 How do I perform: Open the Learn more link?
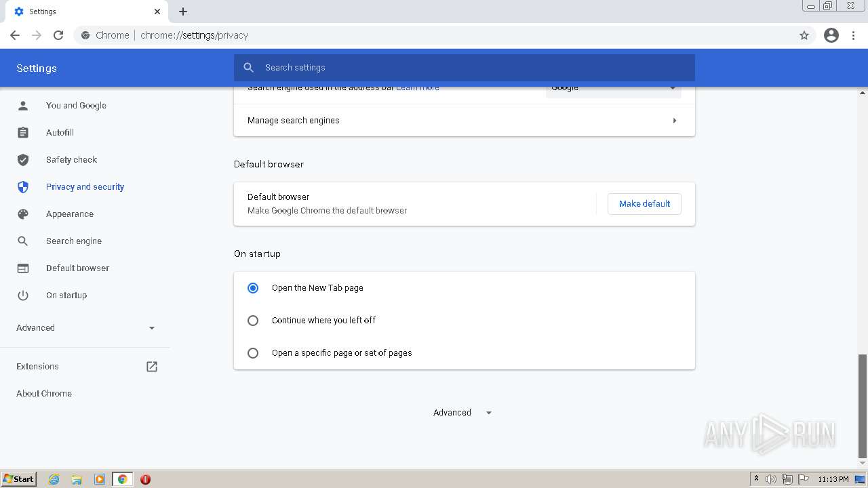coord(418,88)
